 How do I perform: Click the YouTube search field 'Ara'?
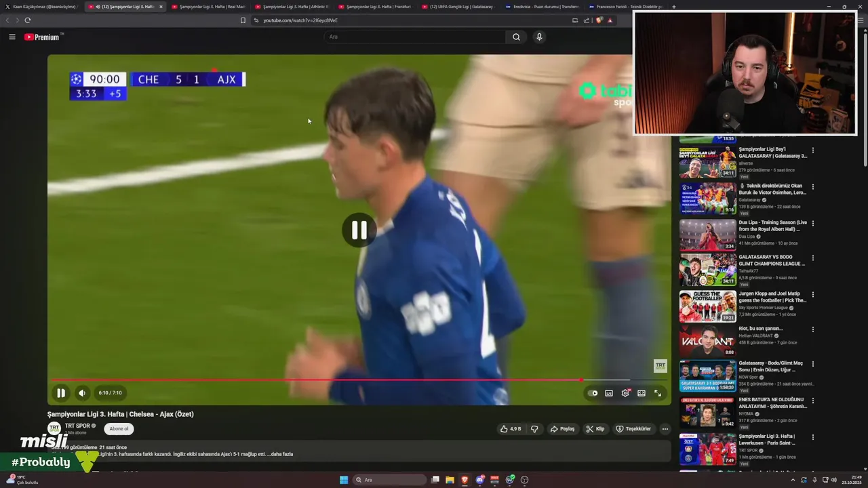click(x=414, y=37)
